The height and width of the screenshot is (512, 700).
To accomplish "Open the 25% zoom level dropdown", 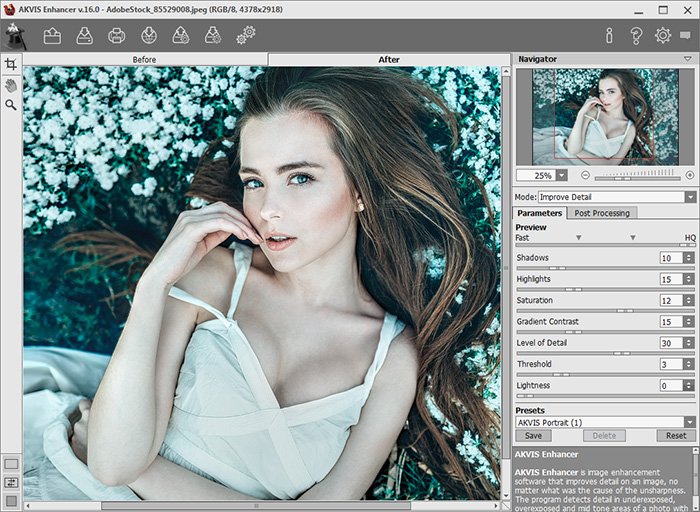I will [561, 175].
